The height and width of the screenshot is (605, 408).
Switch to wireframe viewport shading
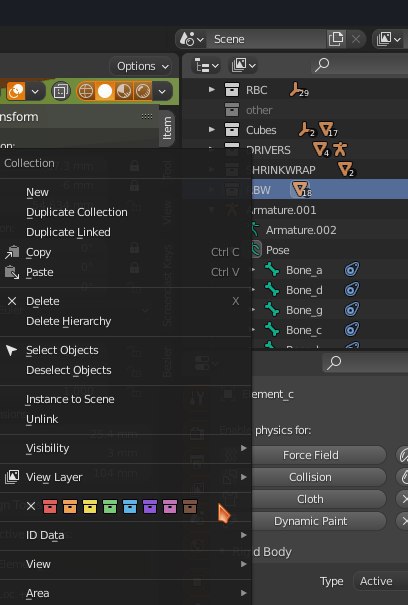pyautogui.click(x=86, y=91)
